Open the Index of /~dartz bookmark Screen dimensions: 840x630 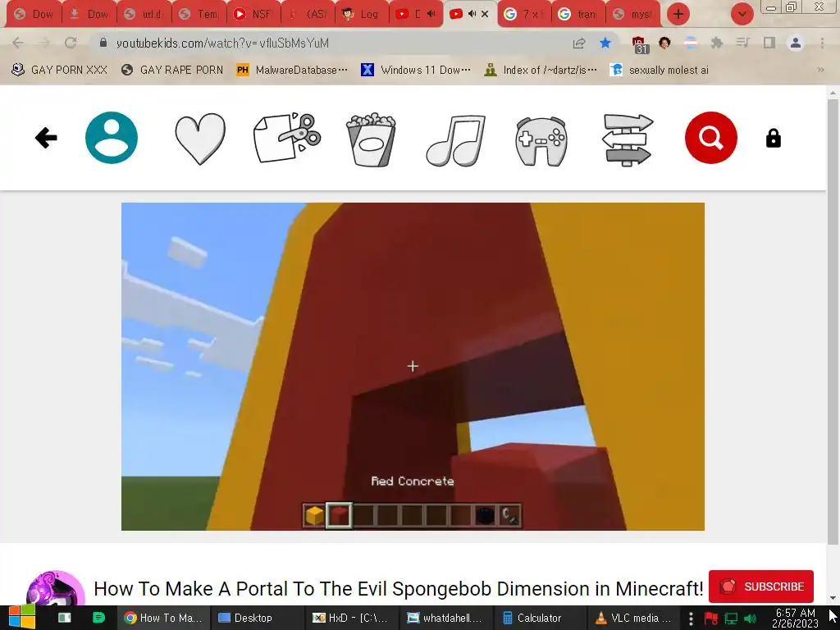pos(541,70)
